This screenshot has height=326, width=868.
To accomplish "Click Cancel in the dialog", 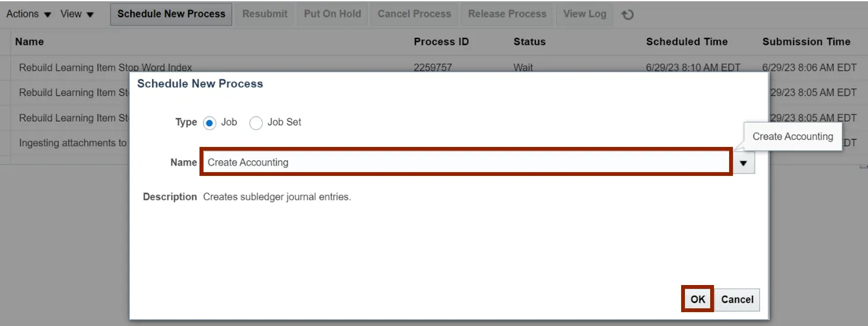I will coord(737,300).
